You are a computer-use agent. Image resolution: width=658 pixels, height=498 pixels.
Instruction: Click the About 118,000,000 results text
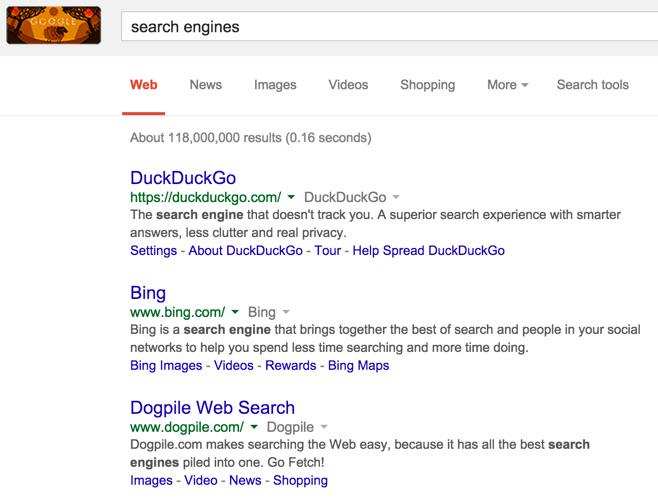(x=251, y=138)
